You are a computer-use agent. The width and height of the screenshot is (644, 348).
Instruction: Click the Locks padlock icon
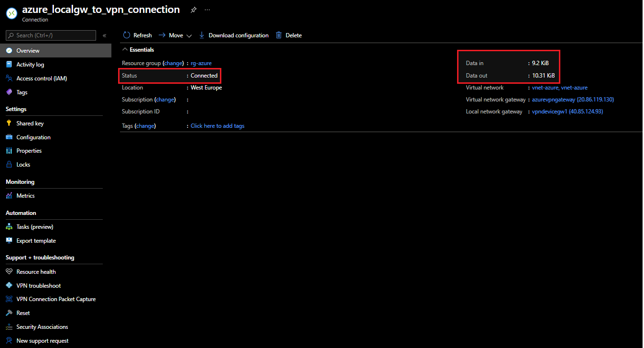pos(9,165)
